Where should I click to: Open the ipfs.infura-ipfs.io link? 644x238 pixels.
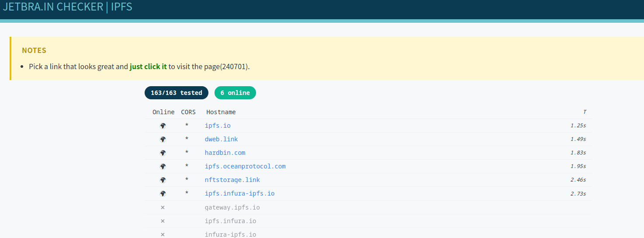pos(240,193)
